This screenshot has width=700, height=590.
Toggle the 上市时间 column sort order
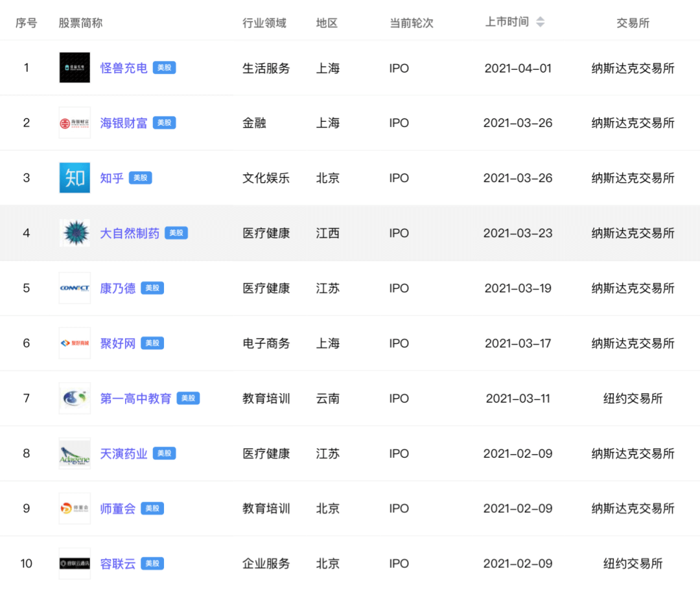point(541,21)
